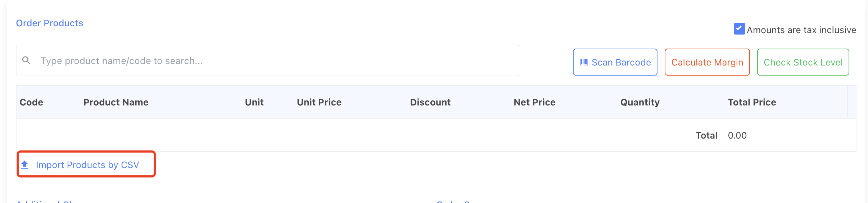This screenshot has height=203, width=868.
Task: Open Calculate Margin
Action: 707,62
